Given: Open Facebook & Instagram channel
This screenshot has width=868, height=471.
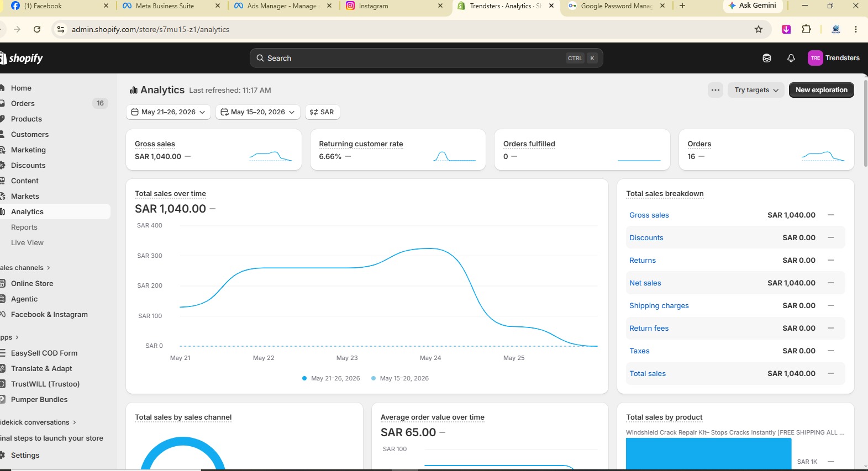Looking at the screenshot, I should coord(49,314).
